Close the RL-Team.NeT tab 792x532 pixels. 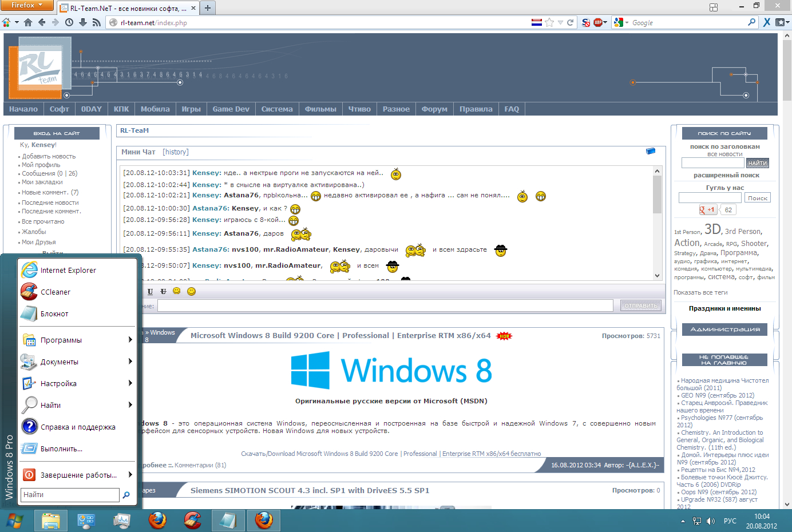[193, 8]
